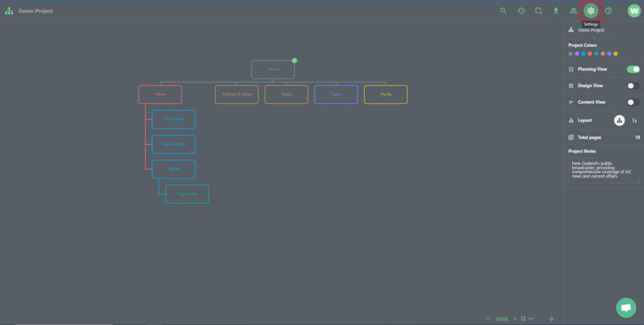Zoom out with the minus icon
The image size is (644, 325).
point(488,319)
